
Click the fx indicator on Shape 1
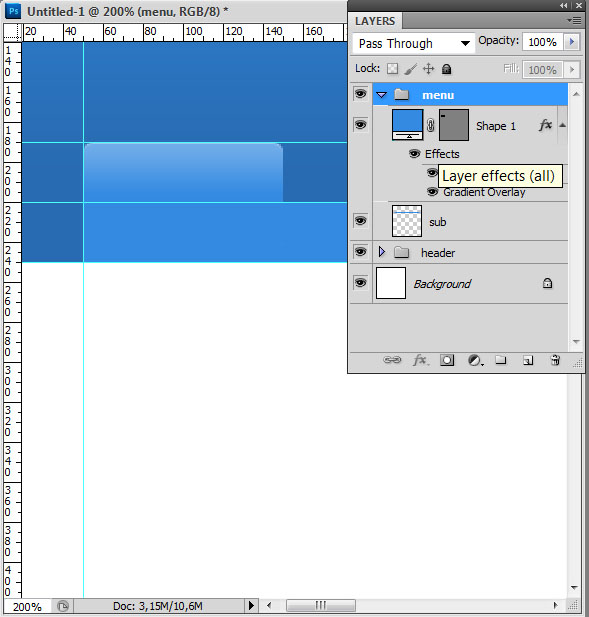[x=545, y=125]
